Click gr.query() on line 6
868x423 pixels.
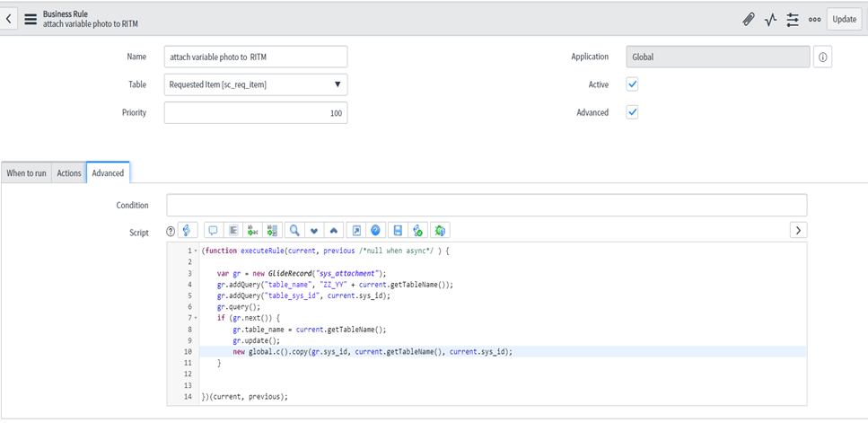(x=239, y=307)
